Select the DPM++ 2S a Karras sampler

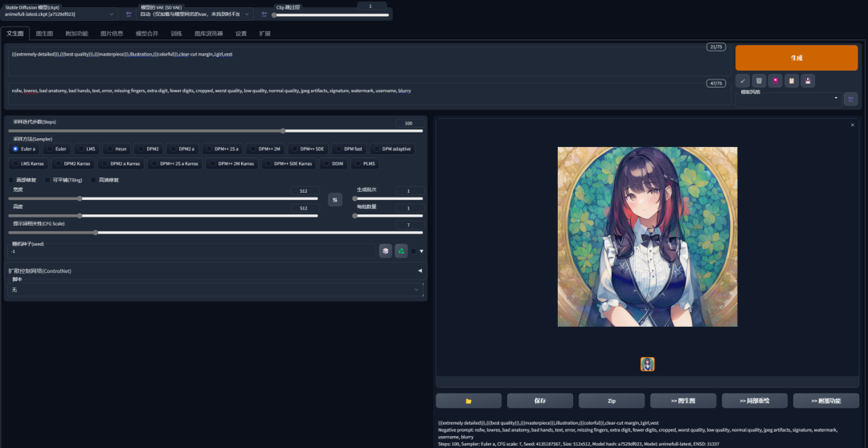point(174,164)
